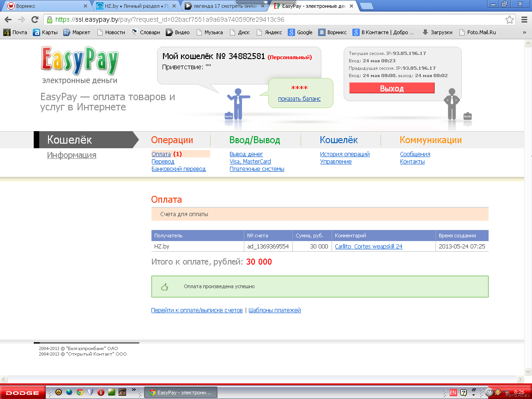The height and width of the screenshot is (399, 532).
Task: Open the Банковский перевод link
Action: pos(178,169)
